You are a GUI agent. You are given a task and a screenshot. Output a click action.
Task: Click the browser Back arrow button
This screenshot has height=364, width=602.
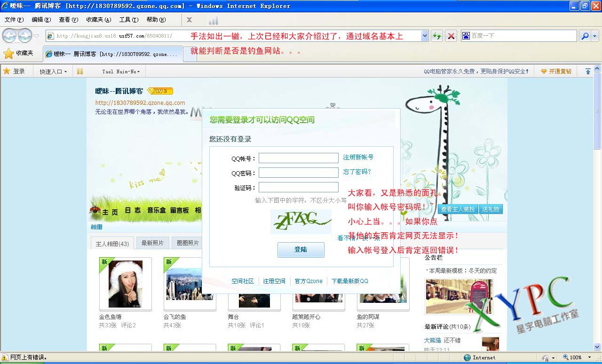(10, 36)
